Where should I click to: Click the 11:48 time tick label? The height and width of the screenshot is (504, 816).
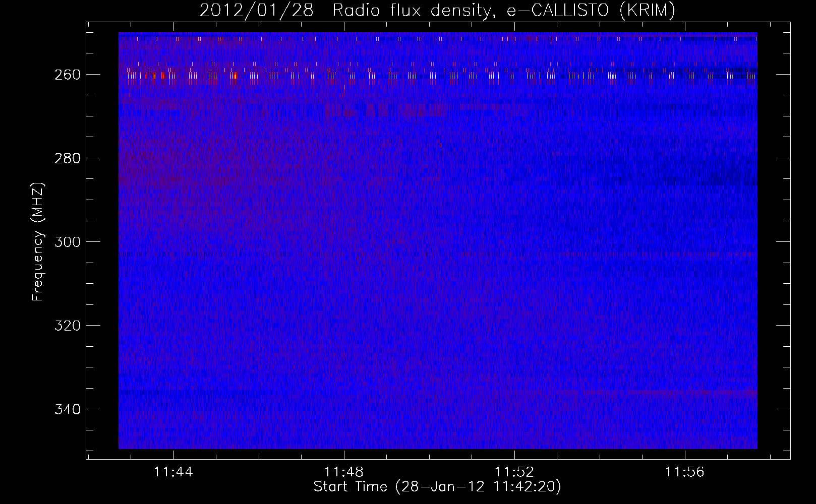coord(344,472)
